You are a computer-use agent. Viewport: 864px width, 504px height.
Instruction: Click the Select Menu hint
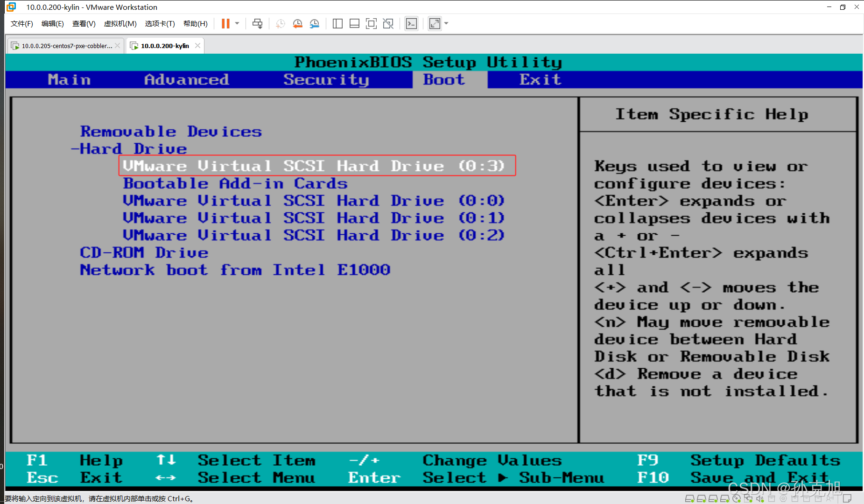[256, 477]
